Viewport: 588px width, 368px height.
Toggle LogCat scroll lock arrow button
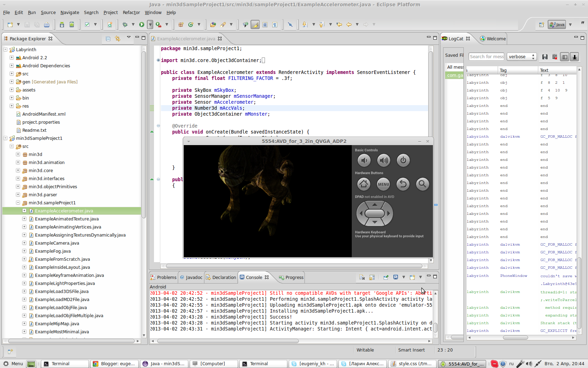coord(574,57)
